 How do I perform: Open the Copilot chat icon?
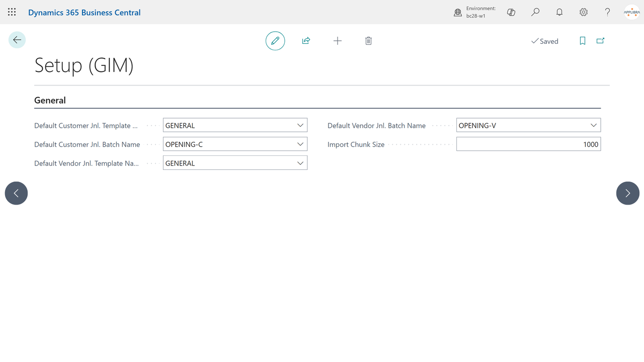(511, 12)
